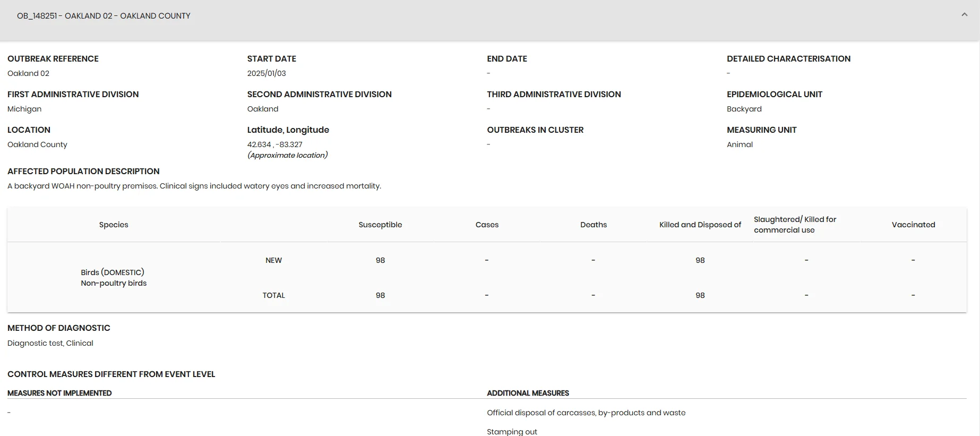Click the Approximate location note

(x=287, y=155)
